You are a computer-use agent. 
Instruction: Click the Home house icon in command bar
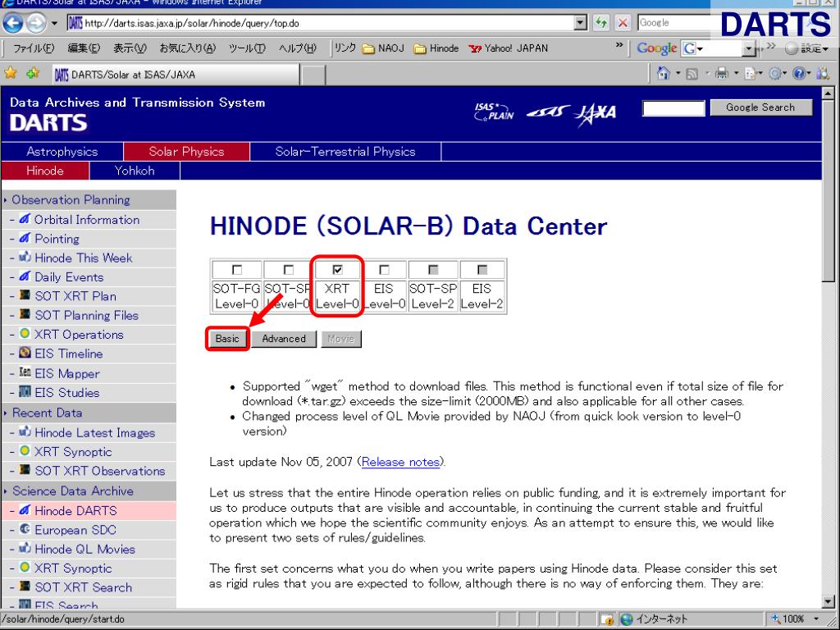click(663, 73)
